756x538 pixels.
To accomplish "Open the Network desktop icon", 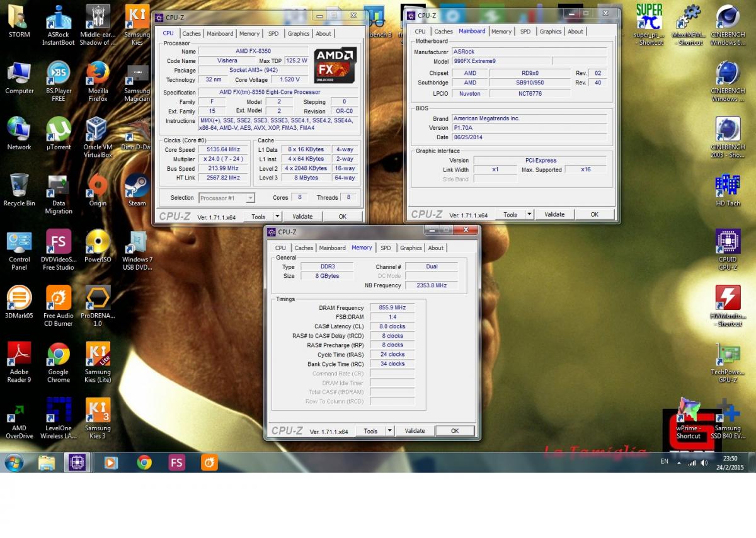I will coord(20,134).
